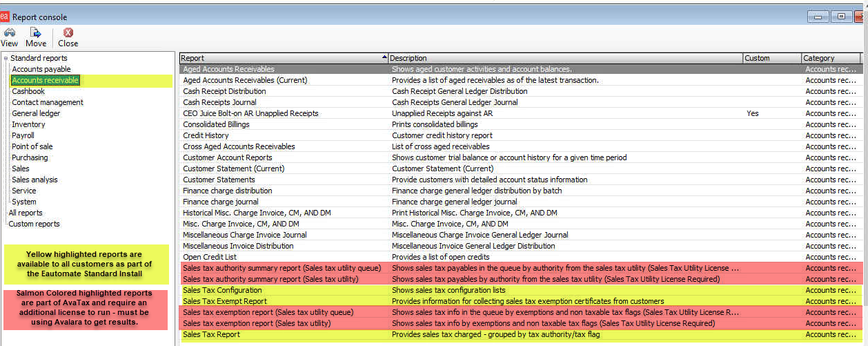Select Sales Tax Exempt Report row
The width and height of the screenshot is (868, 346).
click(521, 301)
